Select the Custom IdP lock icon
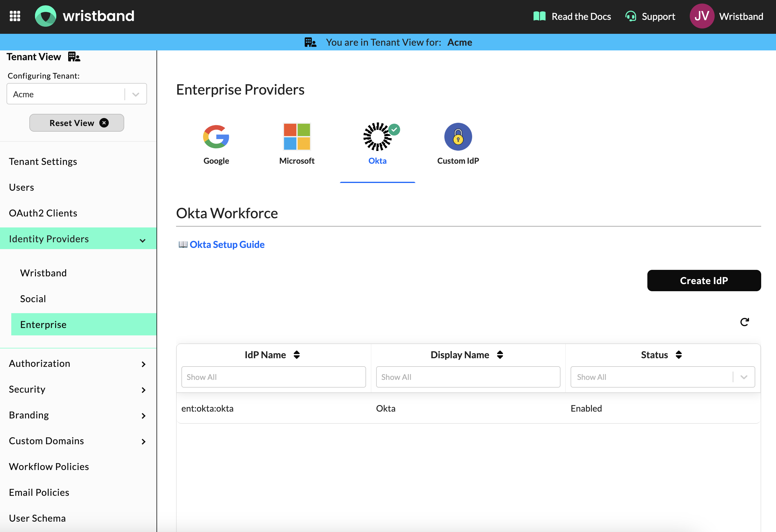Screen dimensions: 776x532 point(458,137)
